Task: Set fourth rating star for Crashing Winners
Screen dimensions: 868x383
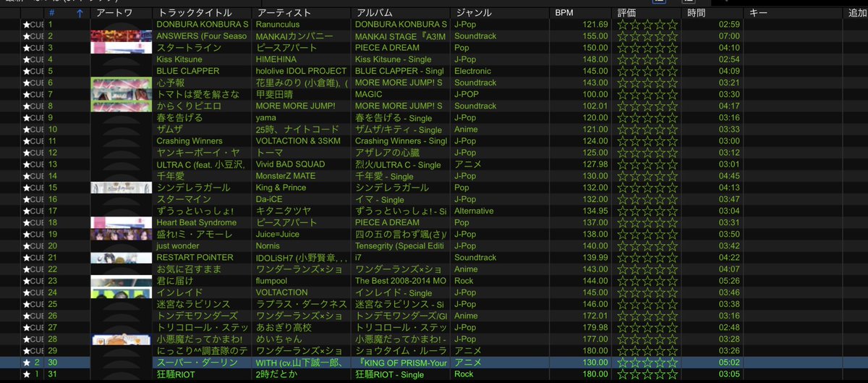Action: [660, 141]
